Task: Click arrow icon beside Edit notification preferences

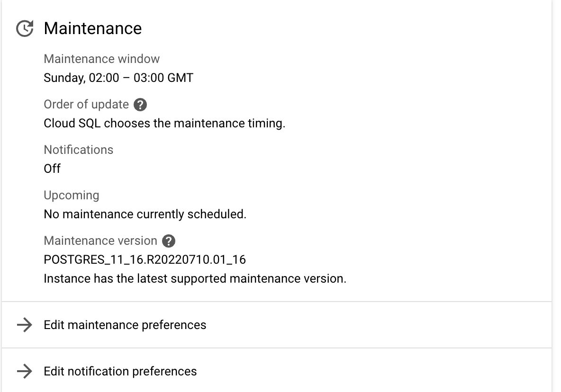Action: click(24, 371)
